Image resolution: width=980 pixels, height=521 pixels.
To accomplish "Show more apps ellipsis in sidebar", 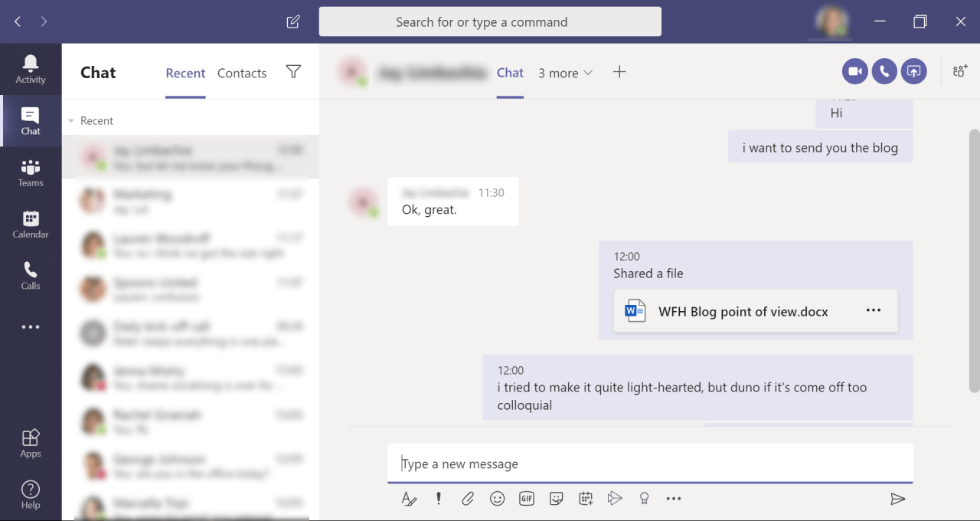I will click(31, 327).
